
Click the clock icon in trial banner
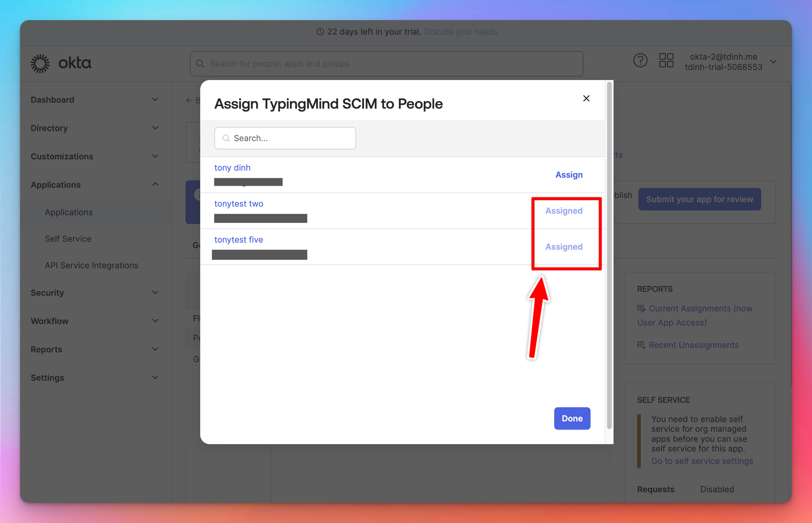[320, 32]
